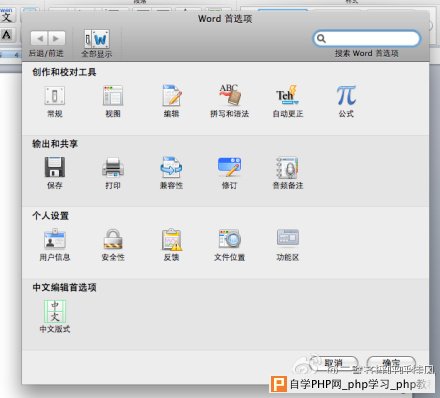Open the 保存 (Save) floppy disk icon
The width and height of the screenshot is (440, 398).
click(55, 167)
